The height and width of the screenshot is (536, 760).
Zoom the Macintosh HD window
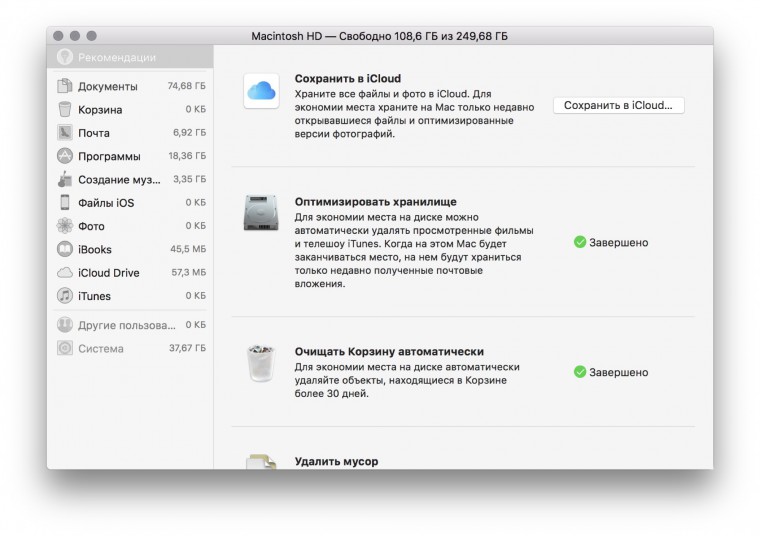tap(91, 36)
